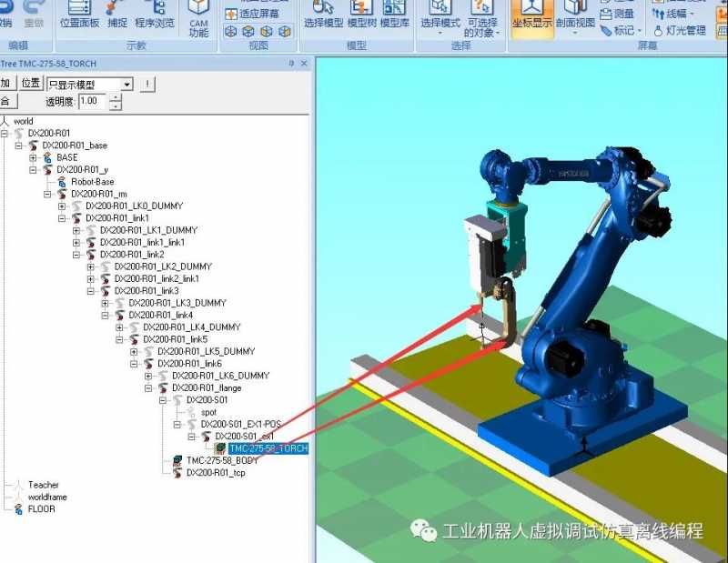Viewport: 728px width, 563px height.
Task: Collapse the DX200-R01_flange node
Action: (148, 388)
